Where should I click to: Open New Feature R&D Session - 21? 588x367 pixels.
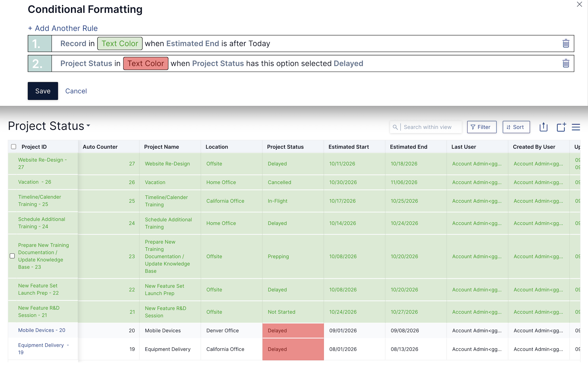point(39,311)
